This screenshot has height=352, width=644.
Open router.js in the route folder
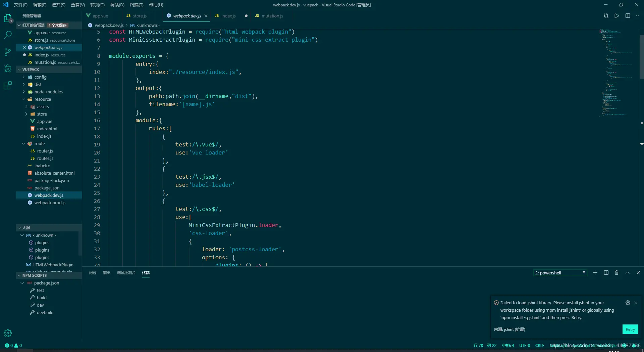[x=45, y=151]
